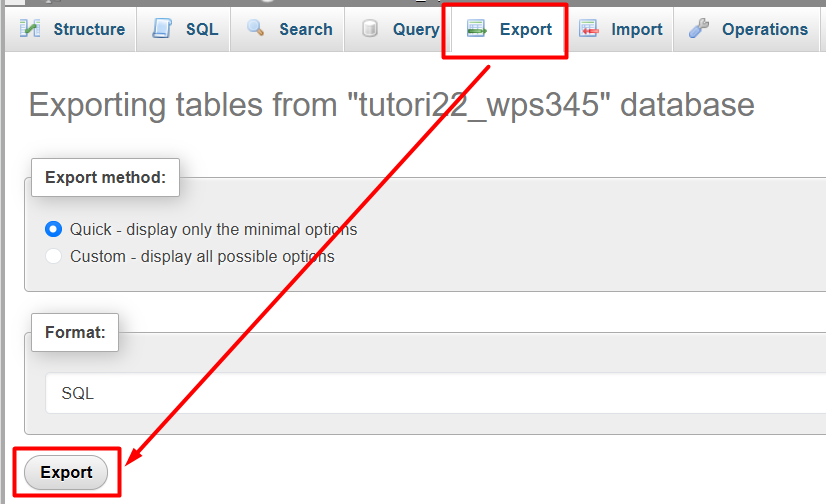The width and height of the screenshot is (826, 504).
Task: Click the Custom - display all possible options text
Action: point(202,256)
